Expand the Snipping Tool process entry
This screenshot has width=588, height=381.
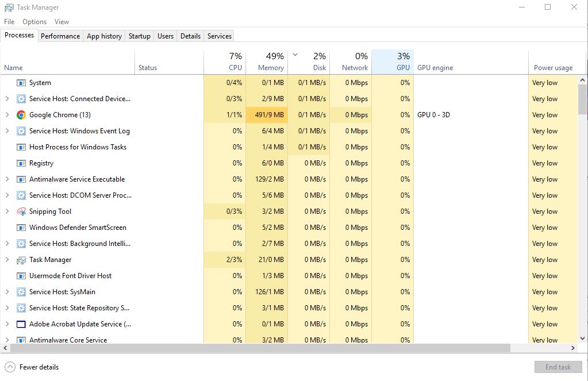click(x=7, y=211)
